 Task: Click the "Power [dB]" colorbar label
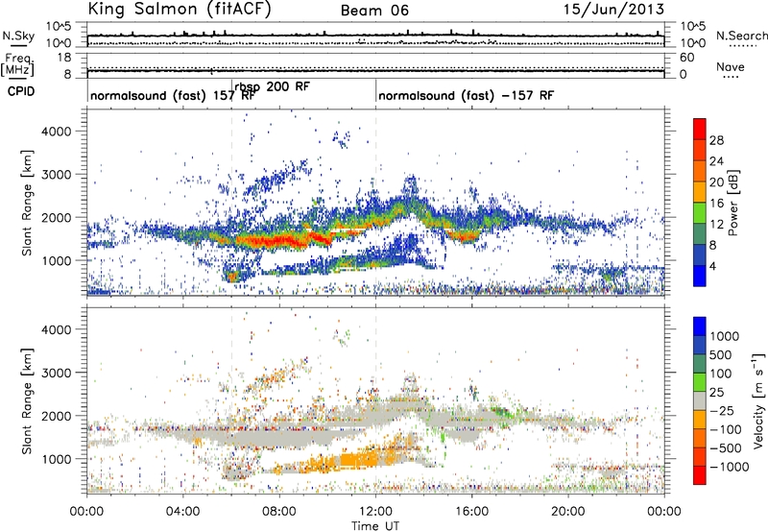coord(732,203)
